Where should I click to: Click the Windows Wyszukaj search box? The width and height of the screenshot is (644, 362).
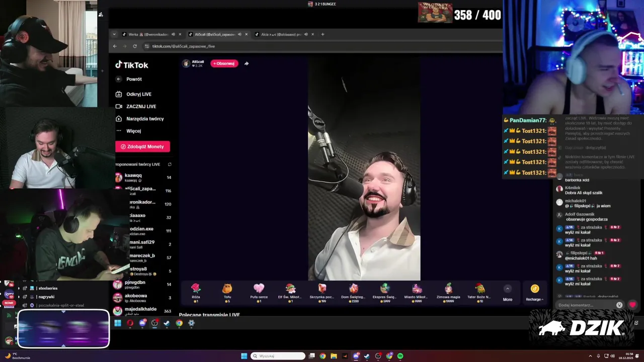point(278,356)
